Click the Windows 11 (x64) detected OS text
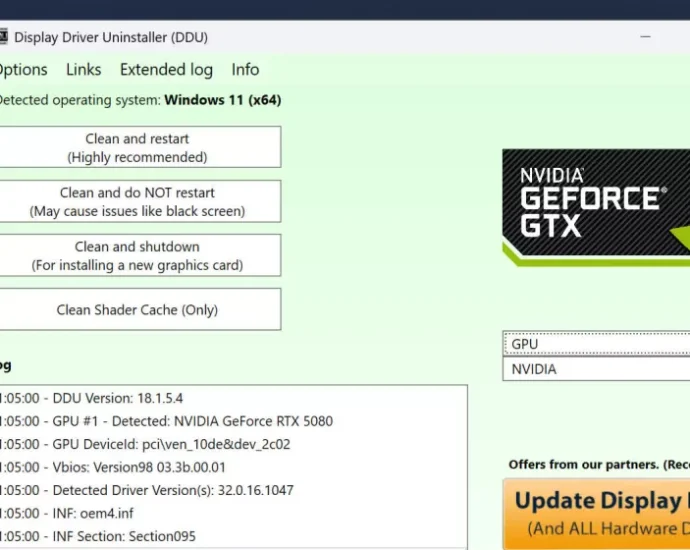Viewport: 690px width, 550px height. coord(223,100)
